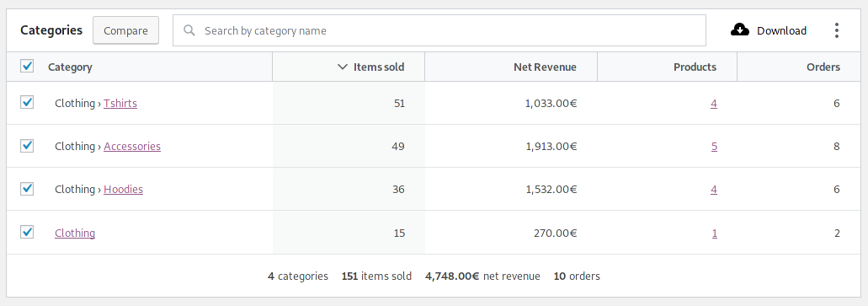This screenshot has height=306, width=868.
Task: Click the Compare button
Action: coord(125,30)
